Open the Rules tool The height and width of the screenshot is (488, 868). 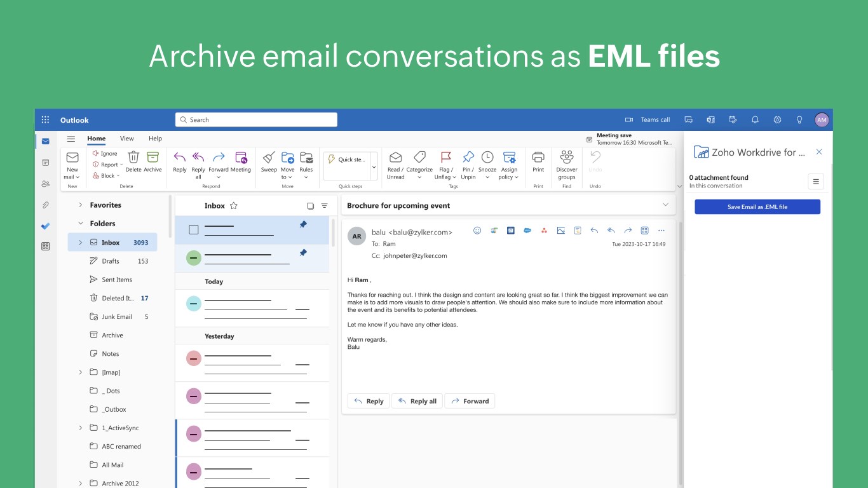click(306, 165)
